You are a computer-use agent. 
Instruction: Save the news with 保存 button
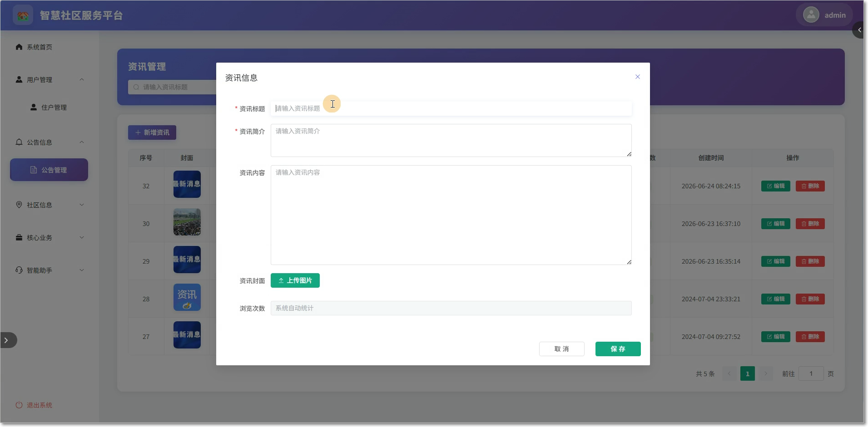pos(618,349)
